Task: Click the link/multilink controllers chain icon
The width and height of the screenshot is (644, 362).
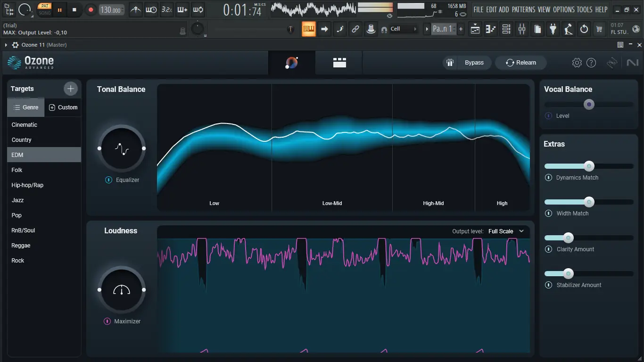Action: [x=355, y=29]
